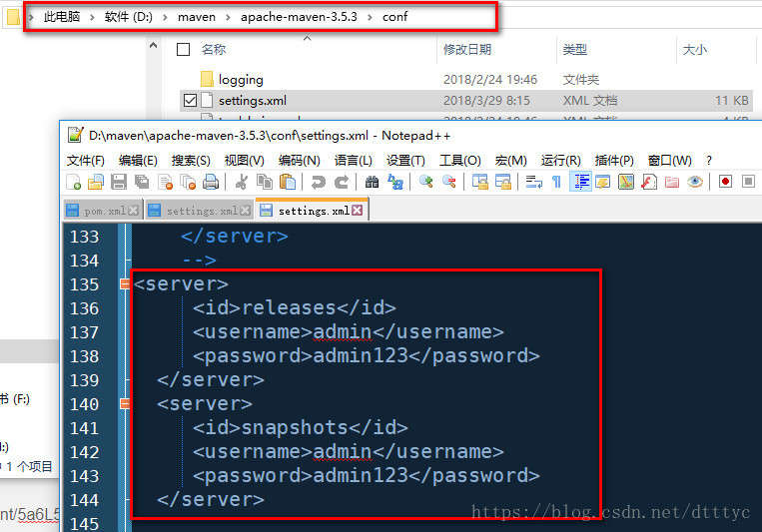Viewport: 762px width, 532px height.
Task: Click the Save All toolbar icon
Action: pyautogui.click(x=142, y=183)
